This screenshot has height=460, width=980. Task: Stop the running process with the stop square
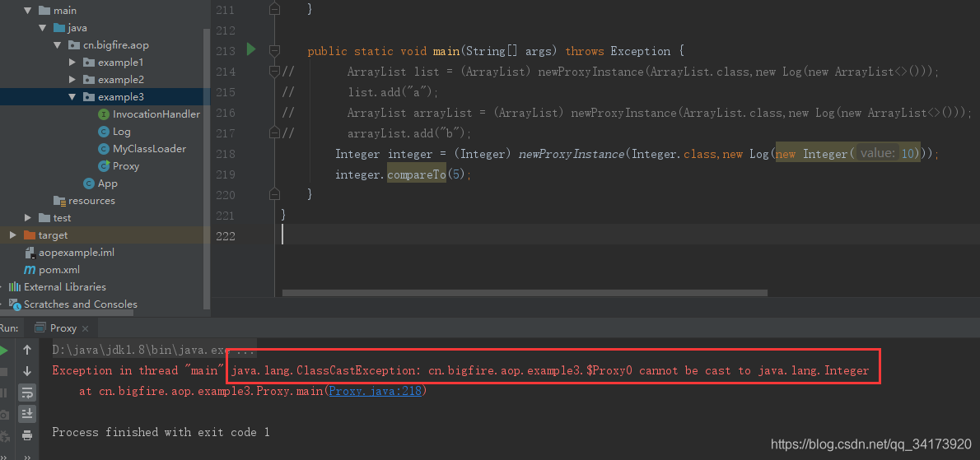[3, 371]
